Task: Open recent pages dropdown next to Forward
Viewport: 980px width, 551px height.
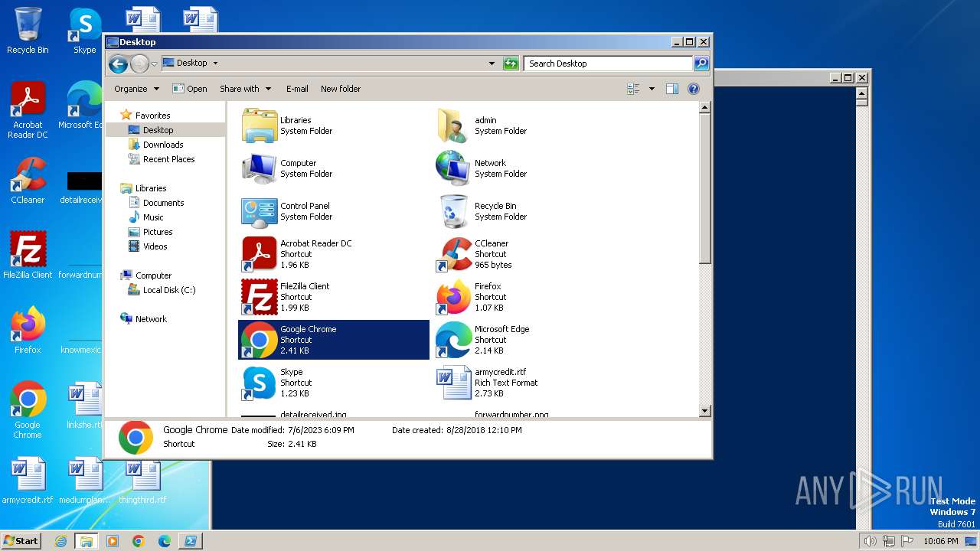Action: 155,64
